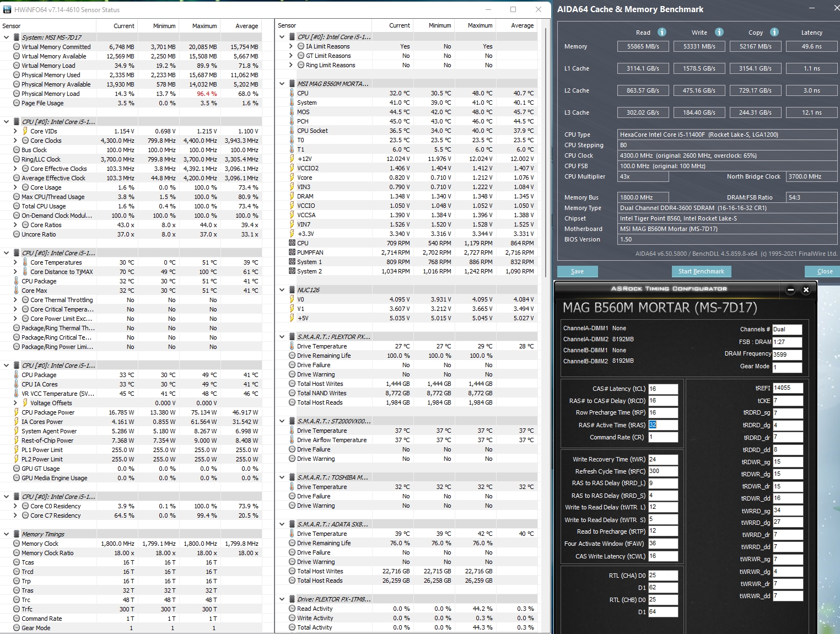Viewport: 840px width, 634px height.
Task: Minimize the ASRock Timing Configurator window
Action: click(x=790, y=289)
